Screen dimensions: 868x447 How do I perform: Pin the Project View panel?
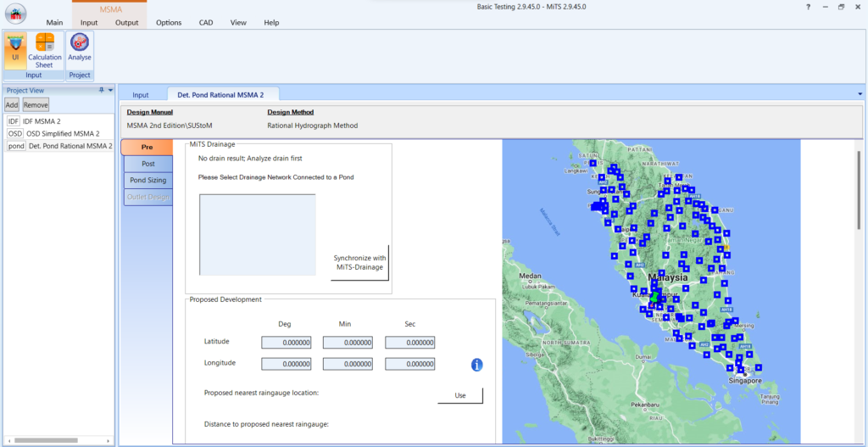[102, 90]
